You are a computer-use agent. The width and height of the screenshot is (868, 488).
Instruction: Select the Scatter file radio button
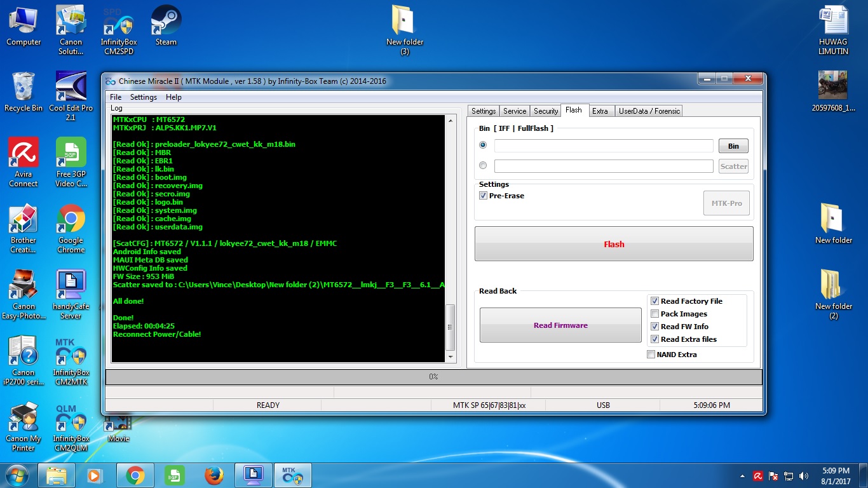pos(483,165)
